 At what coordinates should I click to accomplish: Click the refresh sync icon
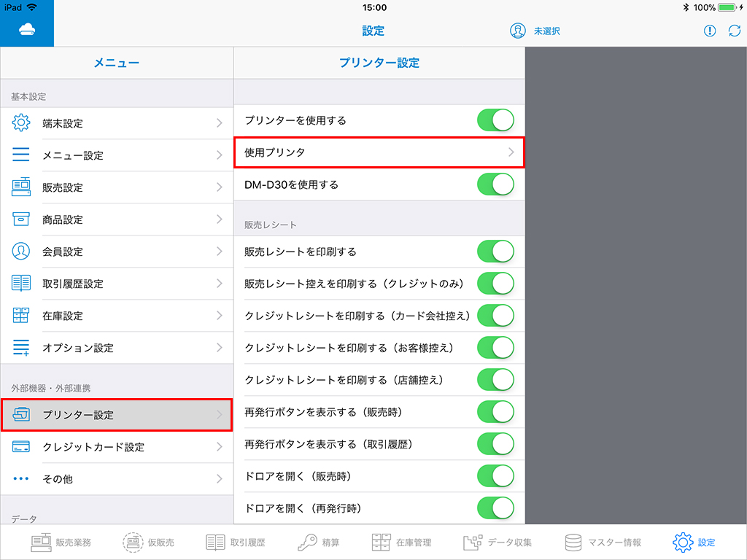click(734, 31)
